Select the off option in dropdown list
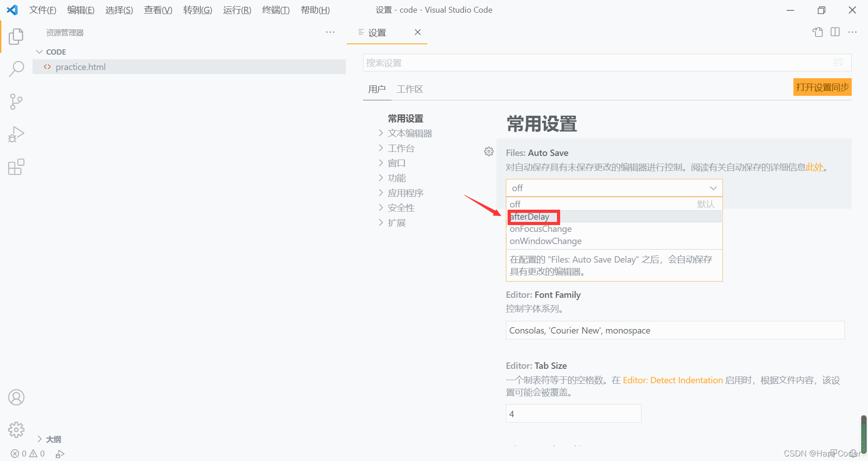The height and width of the screenshot is (461, 868). tap(614, 204)
